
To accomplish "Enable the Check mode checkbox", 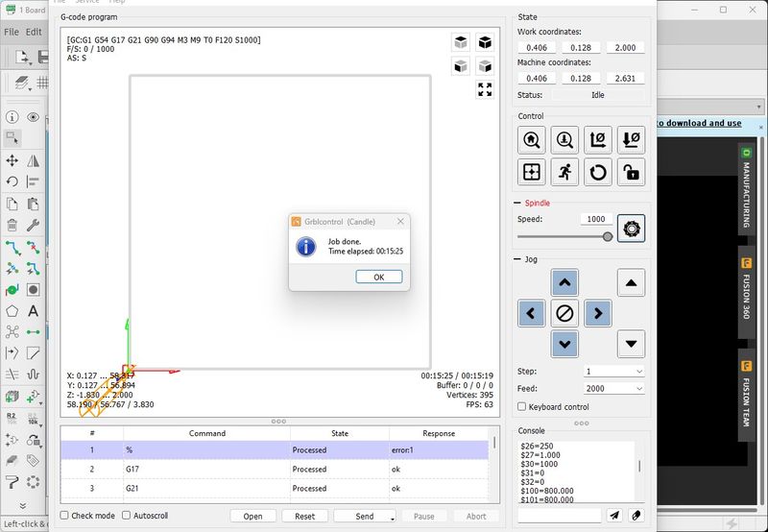I will [x=64, y=516].
